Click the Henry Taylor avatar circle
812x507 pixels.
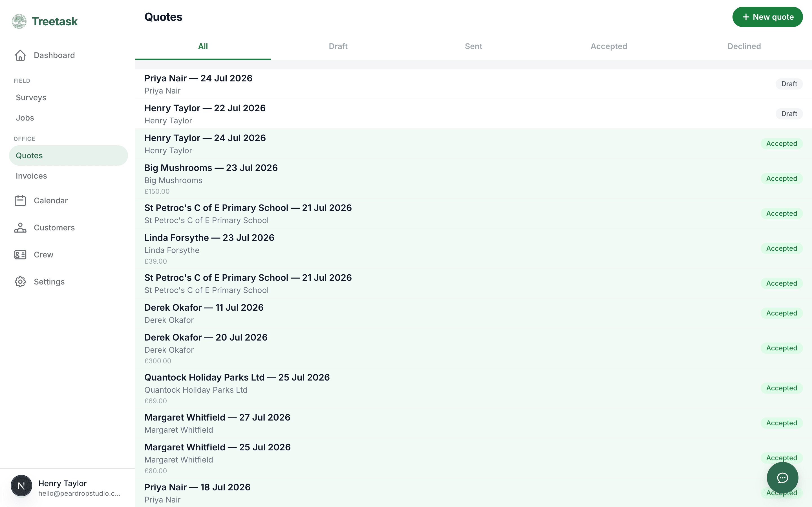click(x=21, y=486)
